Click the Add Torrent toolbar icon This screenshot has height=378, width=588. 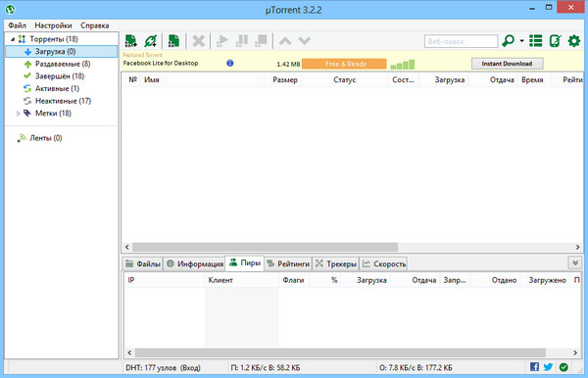(x=131, y=41)
